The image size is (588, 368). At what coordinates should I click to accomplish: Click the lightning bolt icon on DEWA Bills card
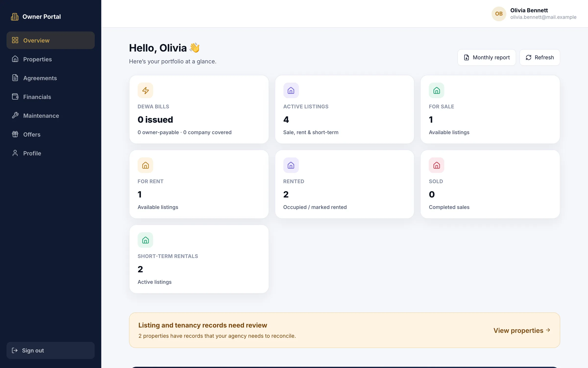(145, 91)
